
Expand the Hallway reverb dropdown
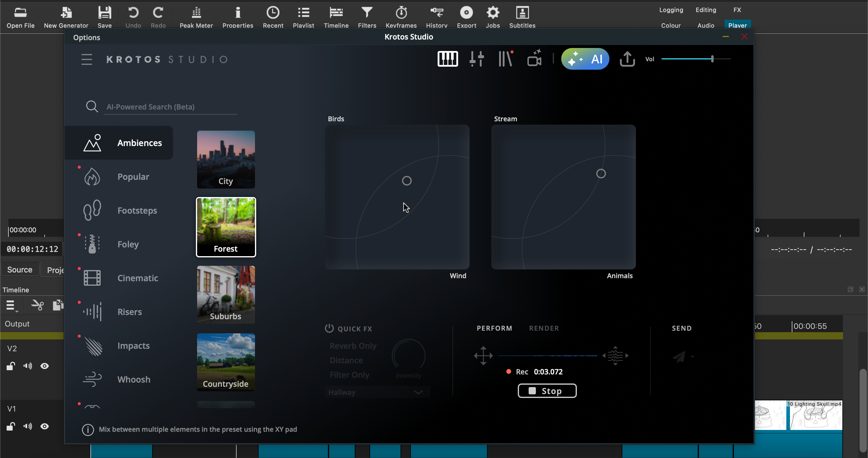[x=418, y=392]
